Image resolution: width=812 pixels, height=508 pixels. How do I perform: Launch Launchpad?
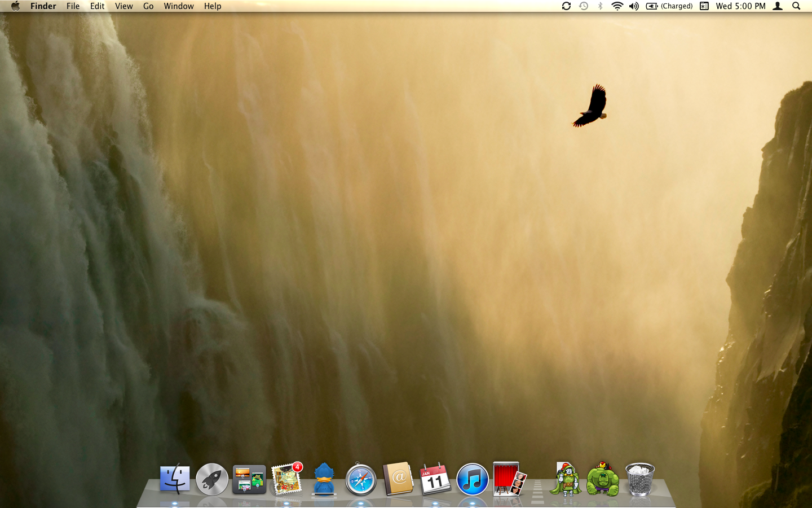pos(211,479)
